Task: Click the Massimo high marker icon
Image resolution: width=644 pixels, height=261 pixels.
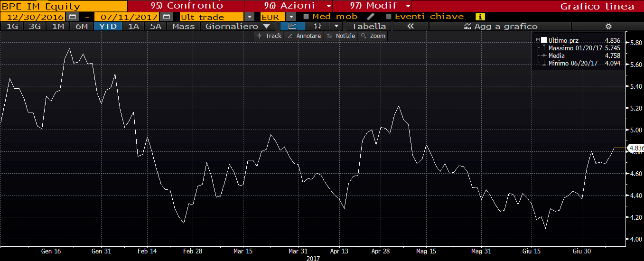Action: 544,48
